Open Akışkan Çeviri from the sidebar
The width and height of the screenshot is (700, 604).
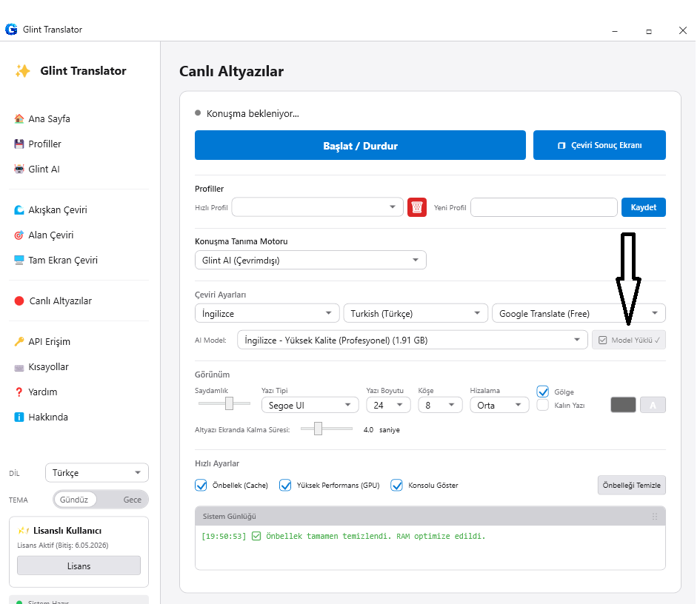[57, 210]
